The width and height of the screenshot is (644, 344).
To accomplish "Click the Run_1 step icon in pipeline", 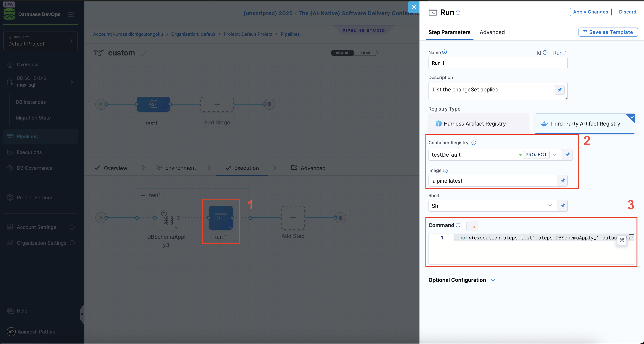I will tap(221, 218).
